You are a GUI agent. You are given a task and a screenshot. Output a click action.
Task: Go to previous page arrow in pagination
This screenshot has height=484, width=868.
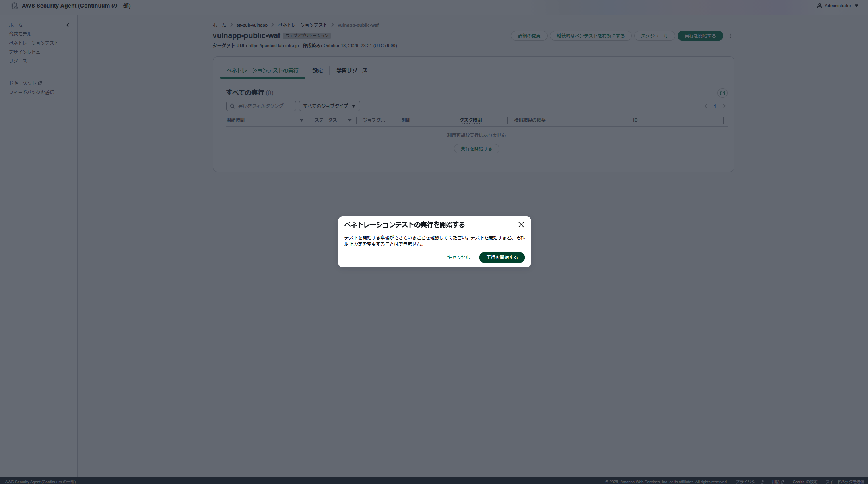[x=706, y=106]
